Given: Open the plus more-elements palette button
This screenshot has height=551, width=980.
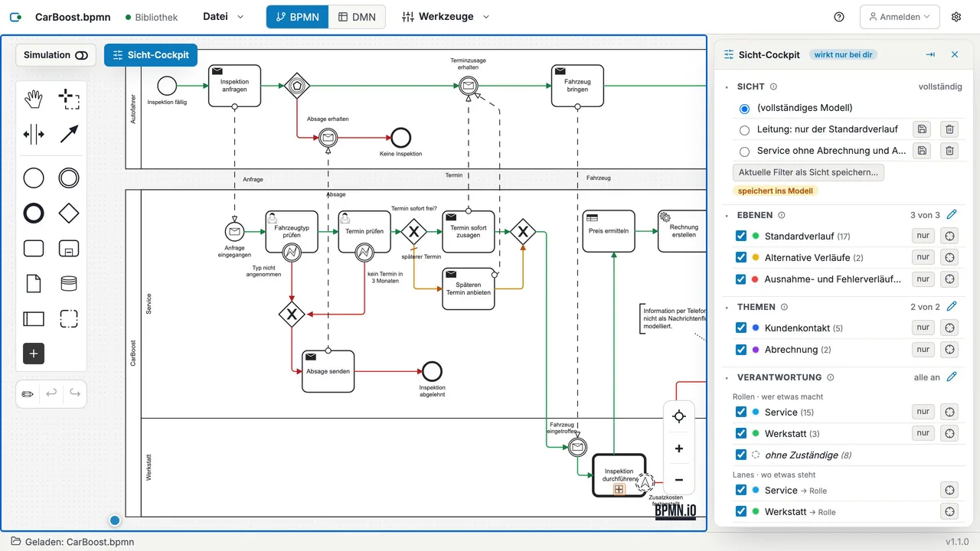Looking at the screenshot, I should [34, 354].
